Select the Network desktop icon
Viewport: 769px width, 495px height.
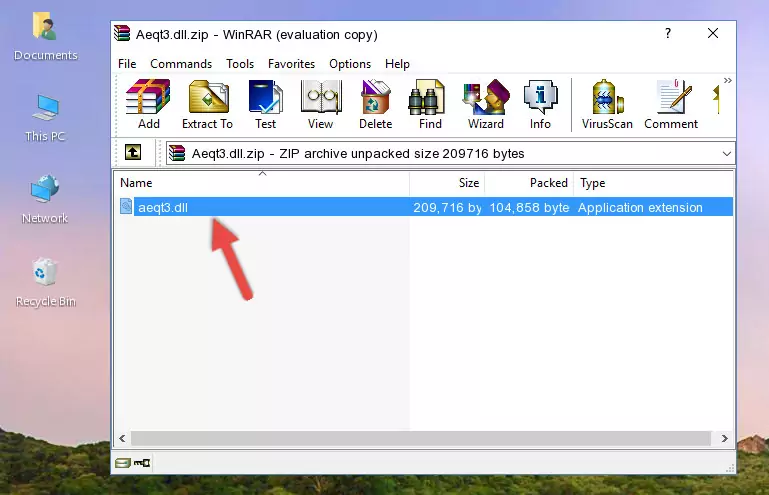[x=45, y=199]
